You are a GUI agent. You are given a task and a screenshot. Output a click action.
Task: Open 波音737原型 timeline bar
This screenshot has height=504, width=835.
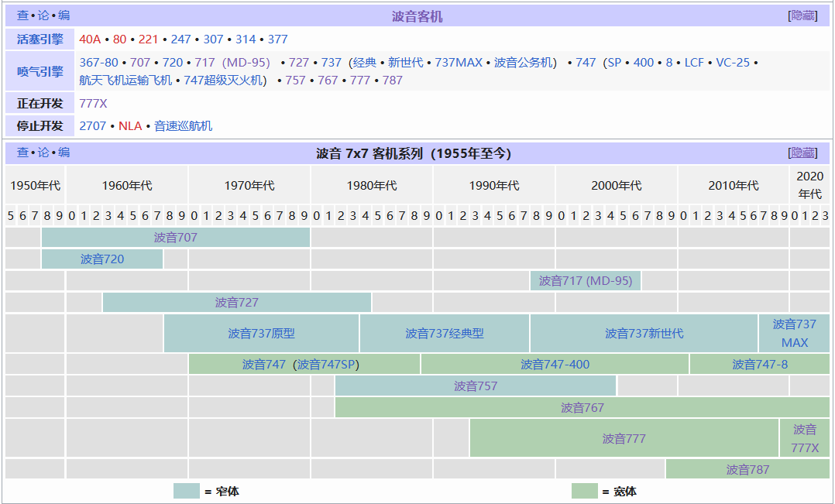click(262, 334)
